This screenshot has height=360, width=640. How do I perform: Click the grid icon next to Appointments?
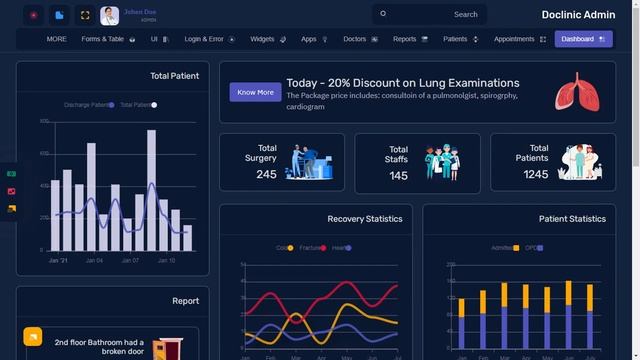point(543,40)
